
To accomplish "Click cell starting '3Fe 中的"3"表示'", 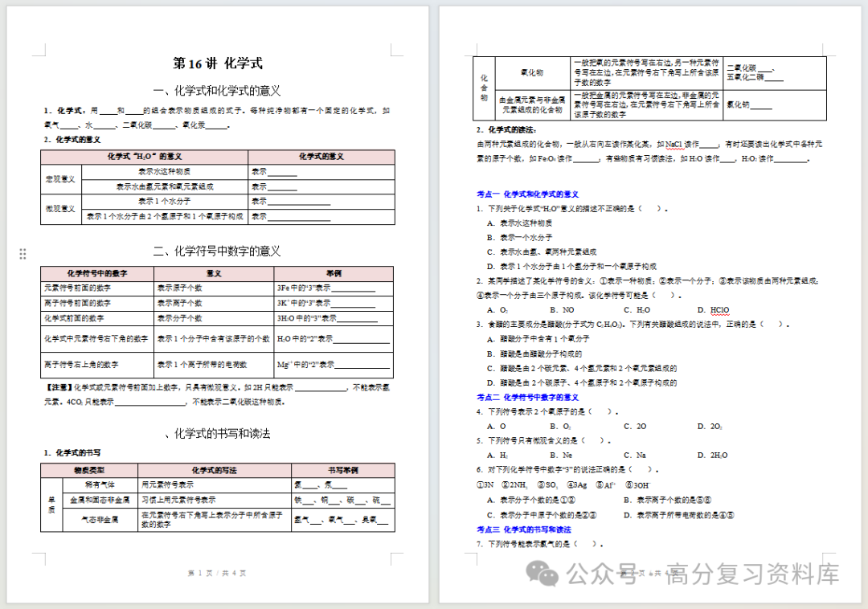I will pyautogui.click(x=334, y=288).
